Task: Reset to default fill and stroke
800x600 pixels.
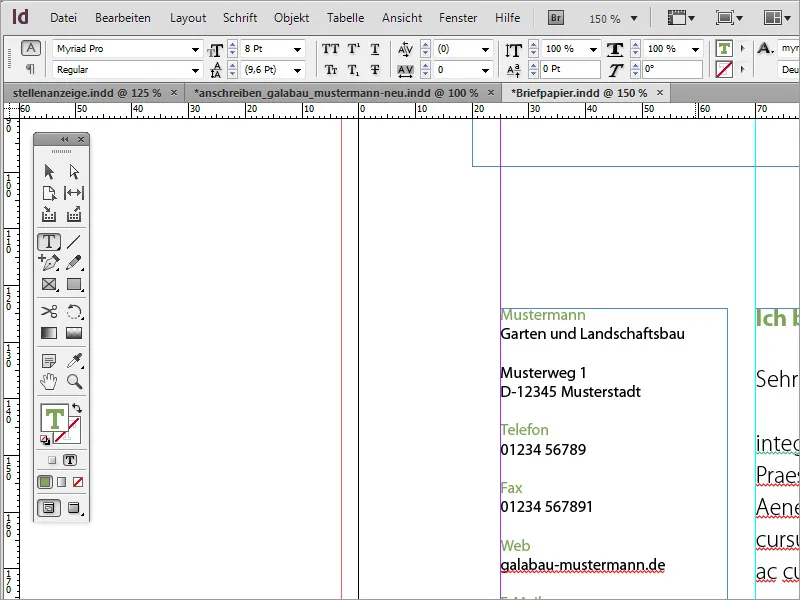Action: tap(45, 440)
